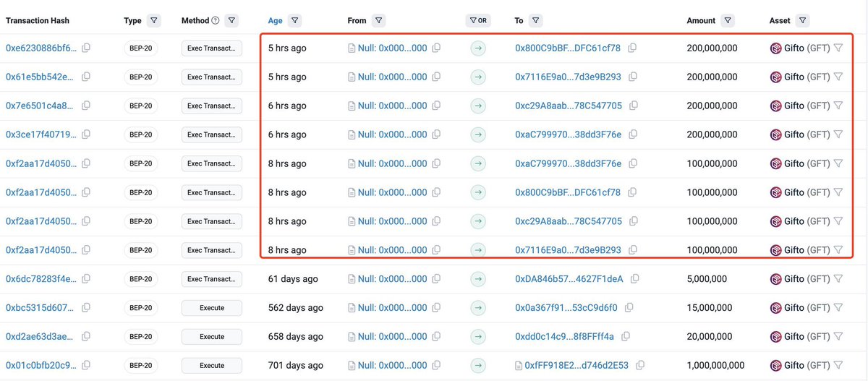Open transaction 0x3ce17f40719 details

[x=41, y=134]
